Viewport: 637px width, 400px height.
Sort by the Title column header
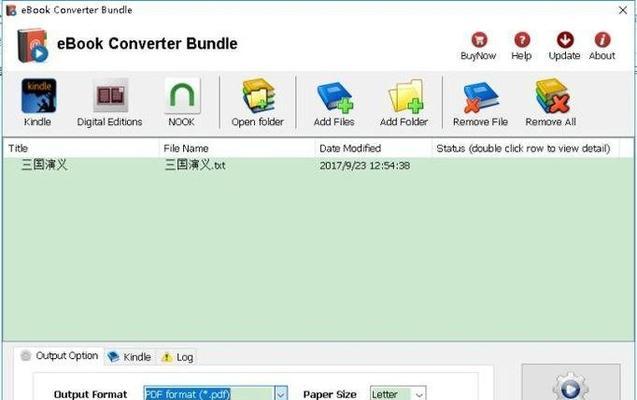(x=81, y=148)
